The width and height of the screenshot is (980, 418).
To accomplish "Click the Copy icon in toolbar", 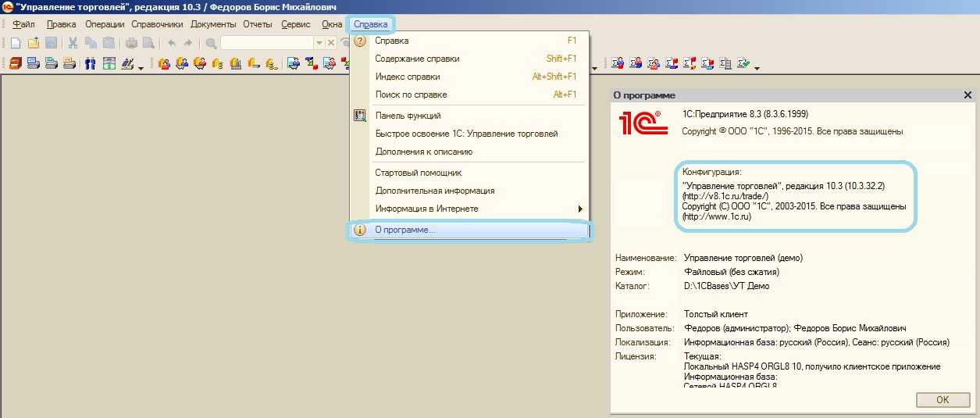I will click(91, 43).
